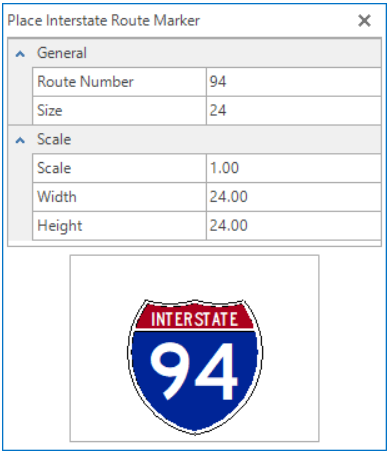The image size is (388, 452).
Task: Collapse the Scale section chevron
Action: tap(20, 140)
